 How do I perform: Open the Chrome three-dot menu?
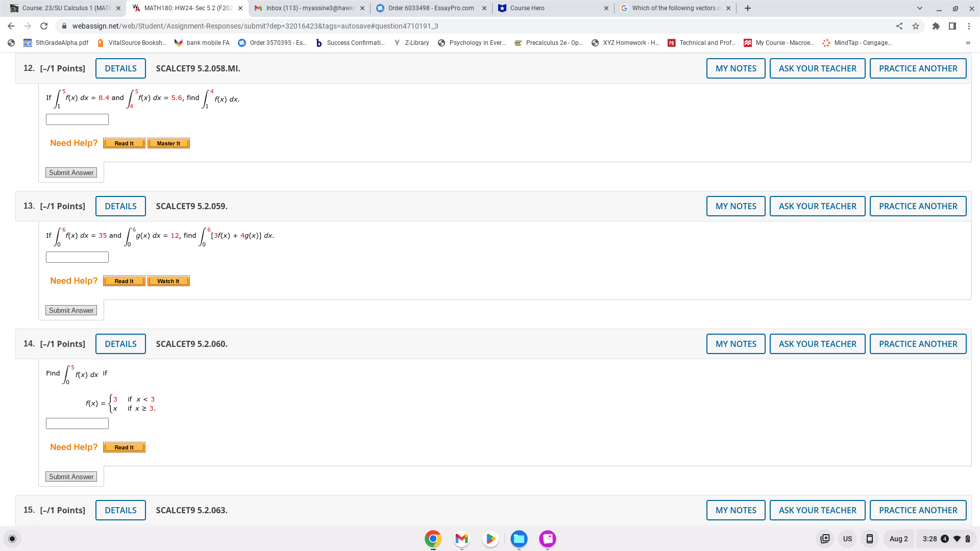click(x=969, y=26)
